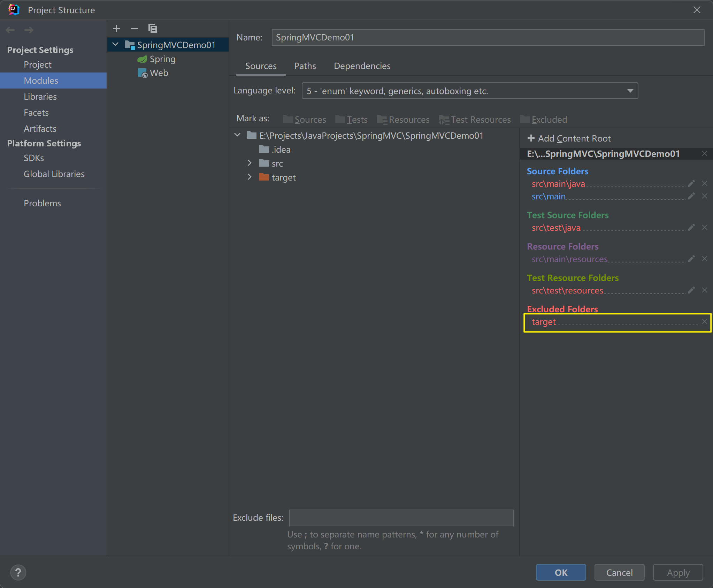713x588 pixels.
Task: Switch to the Paths tab
Action: pos(305,66)
